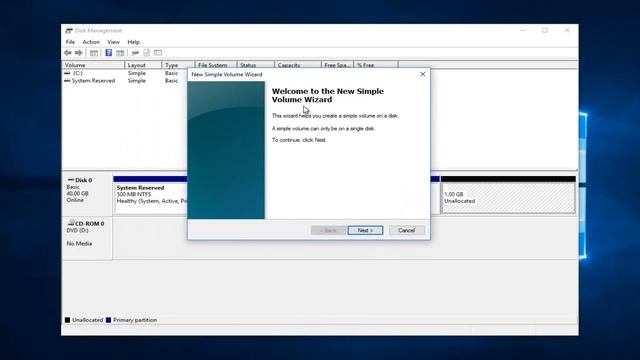The image size is (640, 360).
Task: Click the CD-ROM 0 disc icon
Action: click(x=71, y=223)
